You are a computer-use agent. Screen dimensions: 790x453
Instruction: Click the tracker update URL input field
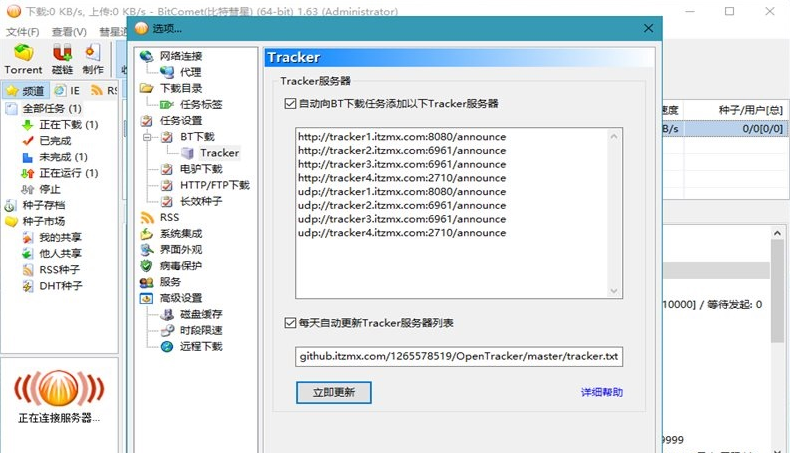coord(459,356)
